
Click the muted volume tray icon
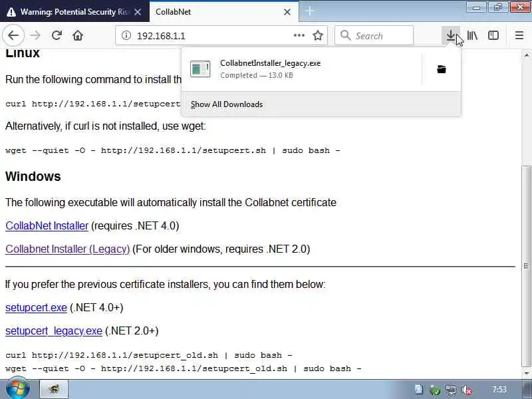click(467, 390)
